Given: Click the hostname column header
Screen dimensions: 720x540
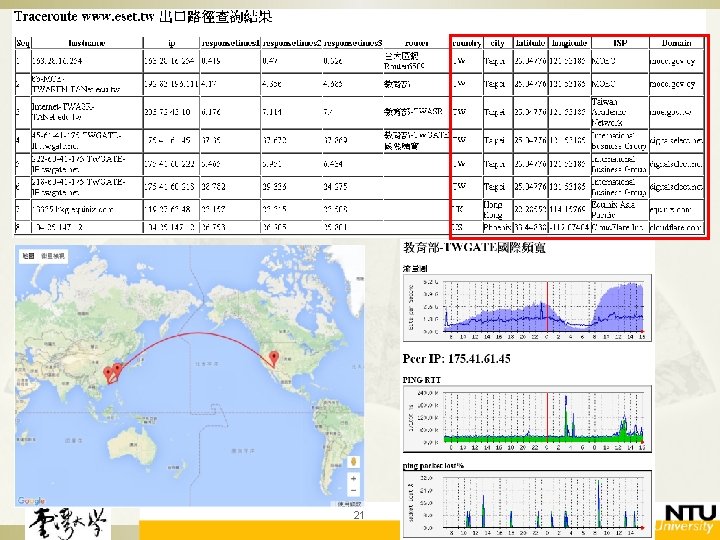Looking at the screenshot, I should coord(87,43).
